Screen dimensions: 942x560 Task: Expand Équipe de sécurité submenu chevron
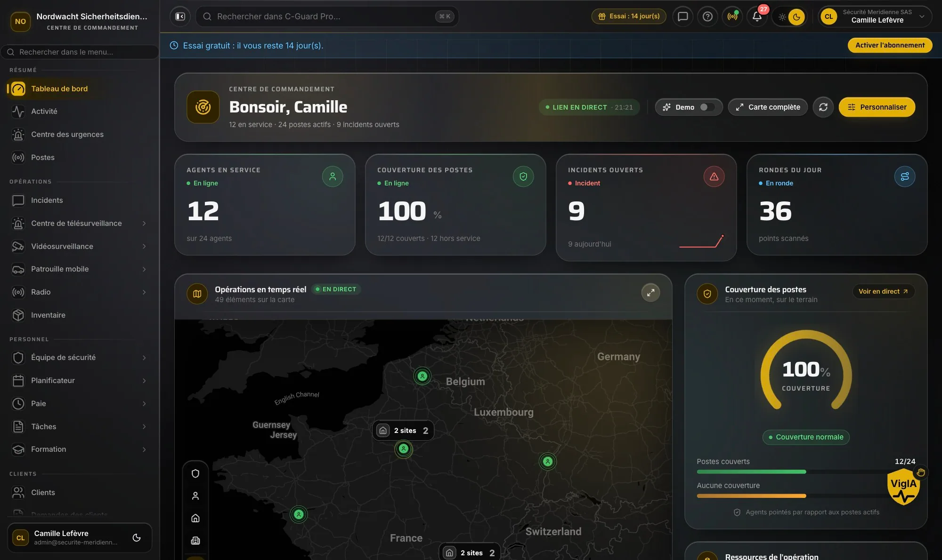[144, 358]
